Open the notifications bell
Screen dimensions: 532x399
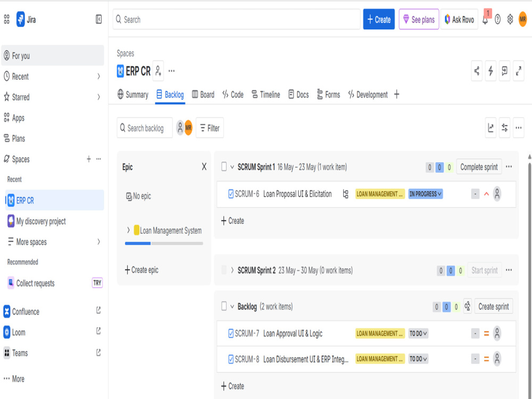(x=485, y=20)
